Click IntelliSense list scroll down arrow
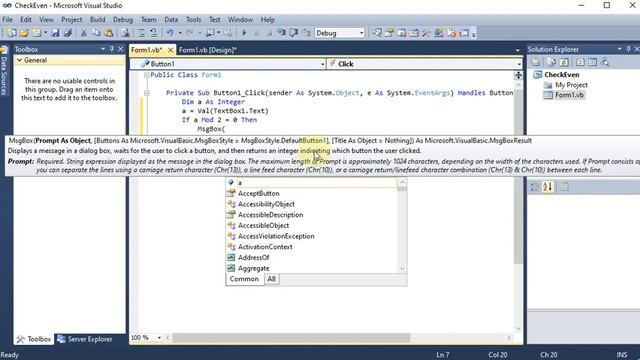This screenshot has height=360, width=640. [x=402, y=269]
